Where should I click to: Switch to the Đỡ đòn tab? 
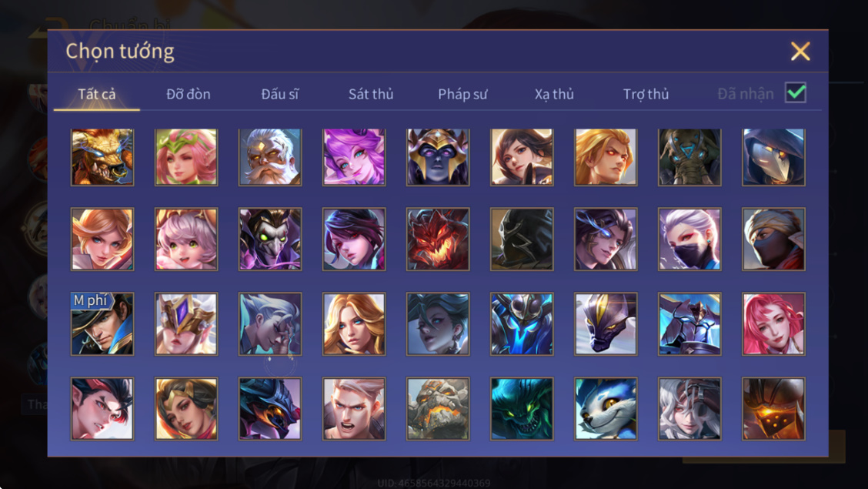(x=189, y=94)
